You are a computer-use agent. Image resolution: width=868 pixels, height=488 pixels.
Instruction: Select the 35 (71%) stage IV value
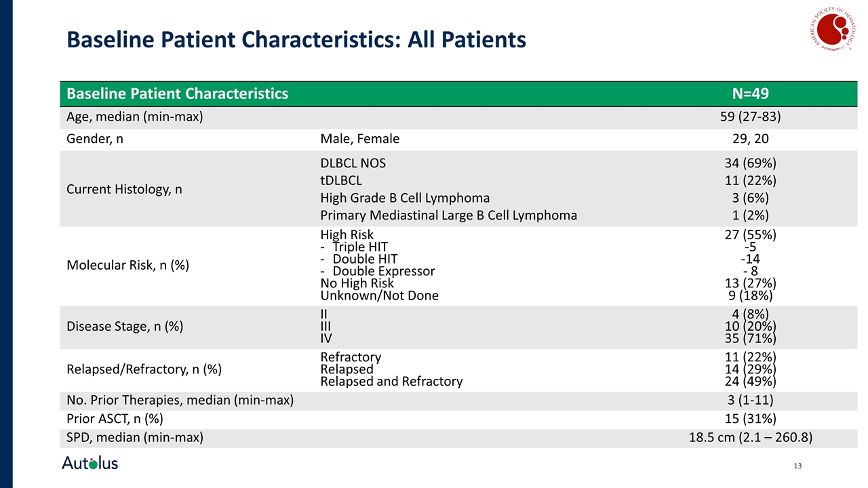pos(750,339)
